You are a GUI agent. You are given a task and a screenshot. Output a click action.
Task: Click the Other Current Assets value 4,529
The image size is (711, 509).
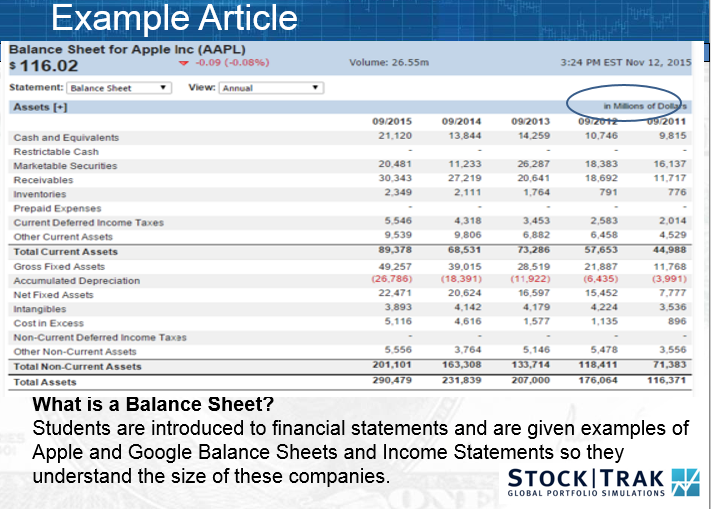tap(673, 235)
